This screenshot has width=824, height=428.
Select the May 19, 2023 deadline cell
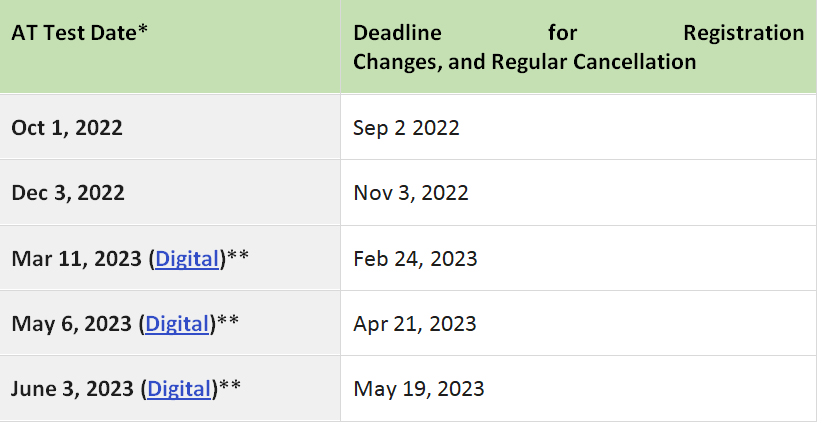pos(418,389)
